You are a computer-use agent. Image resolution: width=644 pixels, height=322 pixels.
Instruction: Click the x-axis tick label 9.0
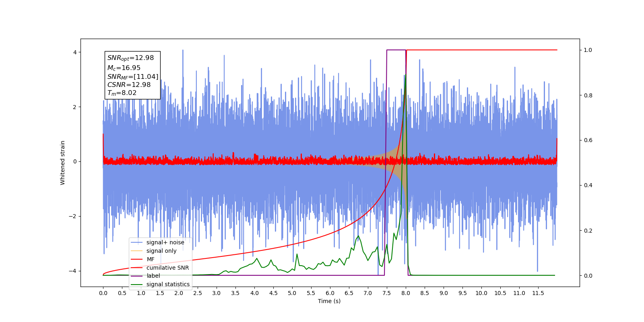pyautogui.click(x=444, y=293)
